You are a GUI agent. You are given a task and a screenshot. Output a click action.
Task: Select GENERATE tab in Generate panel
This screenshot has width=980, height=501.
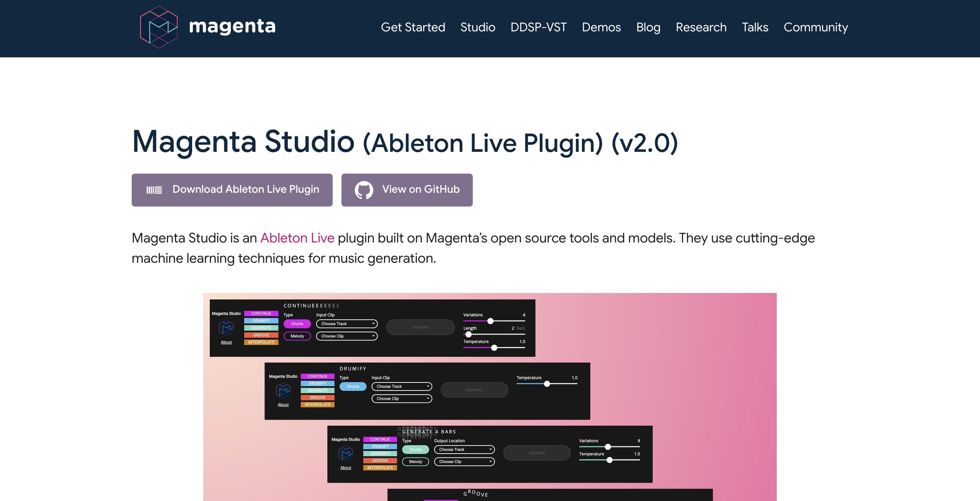(380, 454)
